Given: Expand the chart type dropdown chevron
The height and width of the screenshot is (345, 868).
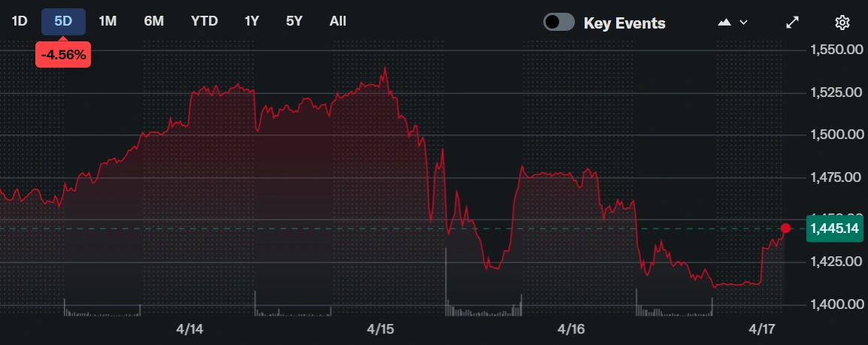Looking at the screenshot, I should point(744,23).
